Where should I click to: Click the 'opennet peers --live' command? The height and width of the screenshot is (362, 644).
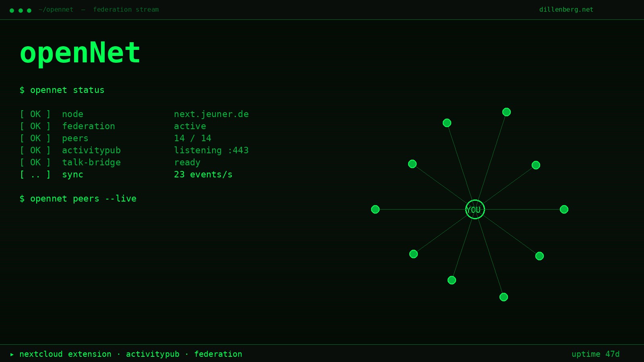(78, 199)
